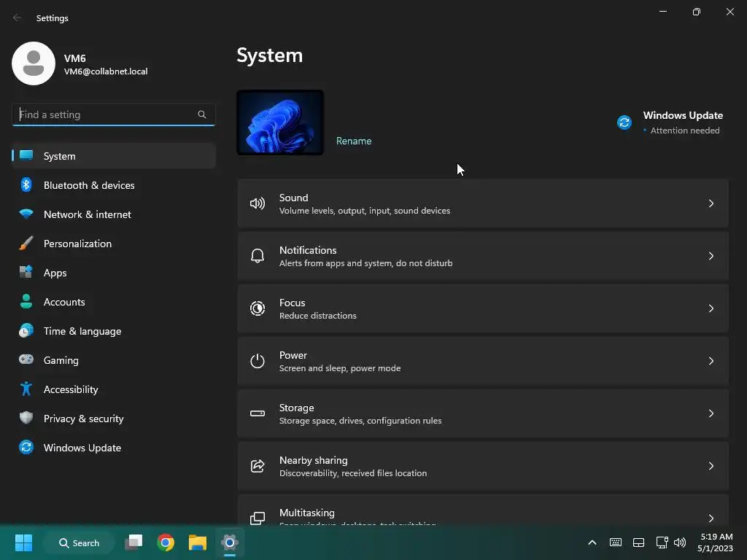The width and height of the screenshot is (747, 560).
Task: Click the Accessibility figure icon
Action: (26, 389)
